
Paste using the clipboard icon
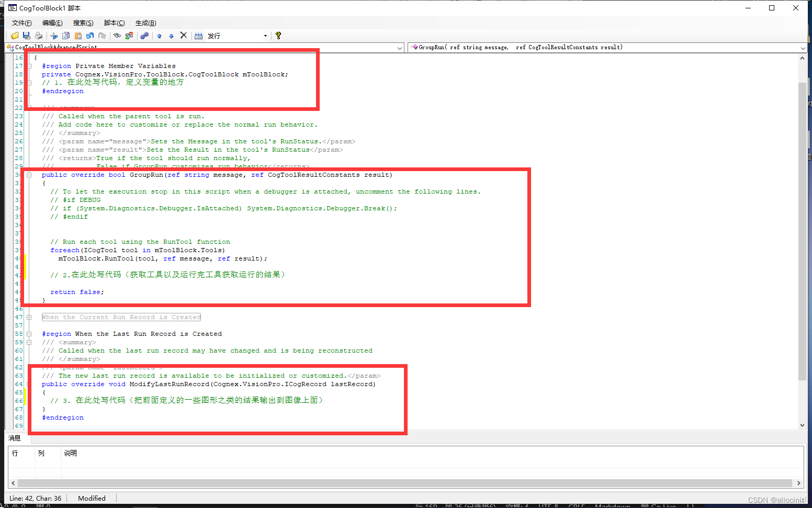tap(78, 36)
